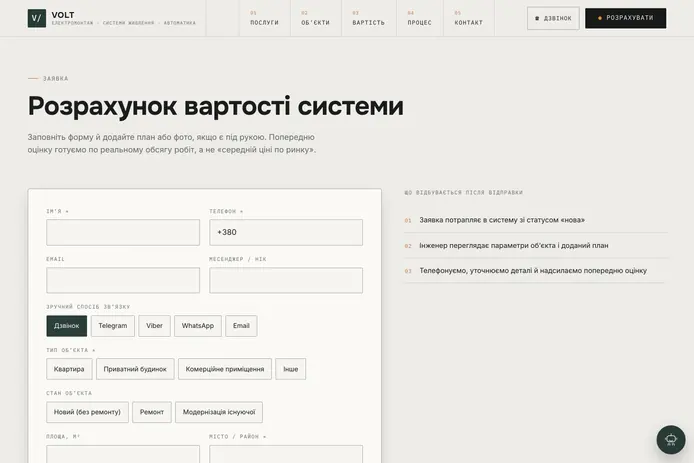Open the Вартість navigation item
694x463 pixels.
pyautogui.click(x=369, y=18)
